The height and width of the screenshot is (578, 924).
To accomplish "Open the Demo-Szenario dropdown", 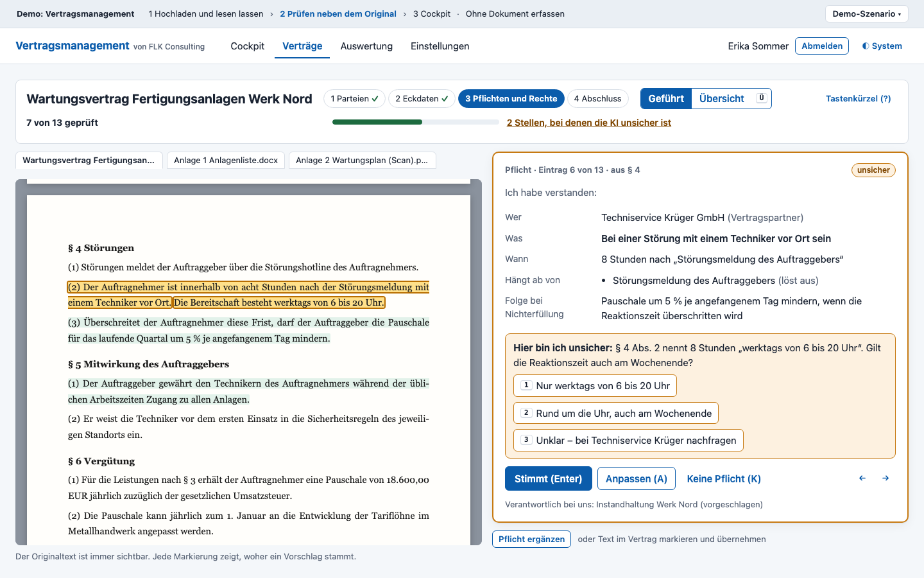I will 866,13.
